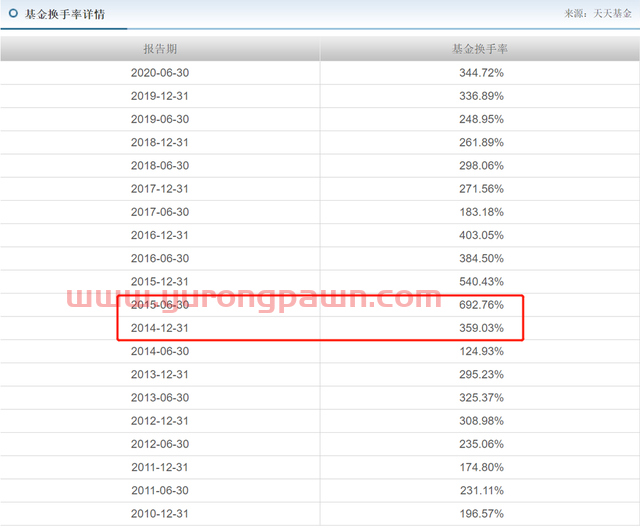
Task: Click the circle icon beside 基金换手率详情
Action: coord(13,13)
